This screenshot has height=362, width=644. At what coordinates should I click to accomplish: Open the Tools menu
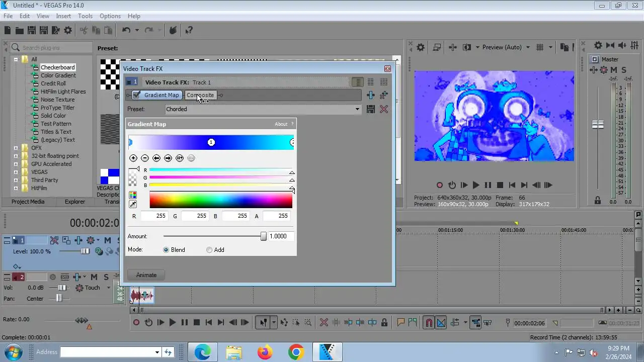85,16
